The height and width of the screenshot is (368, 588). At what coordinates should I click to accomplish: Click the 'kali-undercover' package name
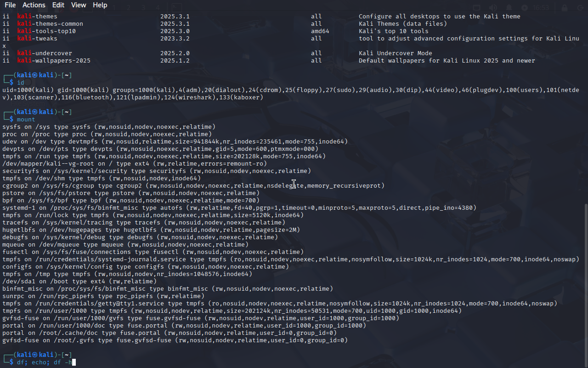(x=45, y=53)
